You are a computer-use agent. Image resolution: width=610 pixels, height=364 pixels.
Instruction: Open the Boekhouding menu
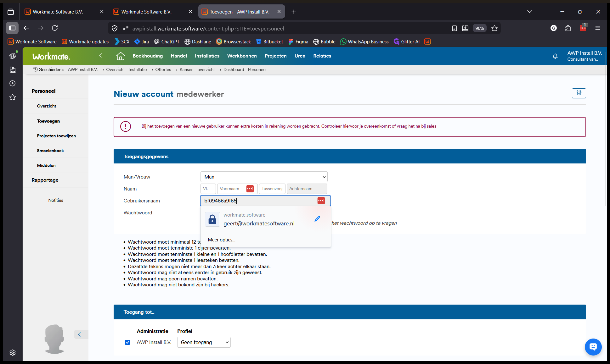(x=148, y=56)
